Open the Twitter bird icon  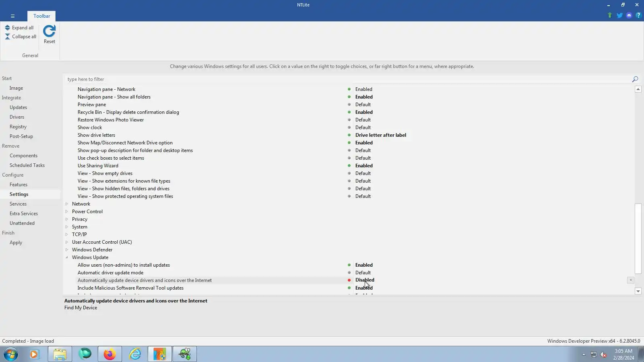(619, 15)
